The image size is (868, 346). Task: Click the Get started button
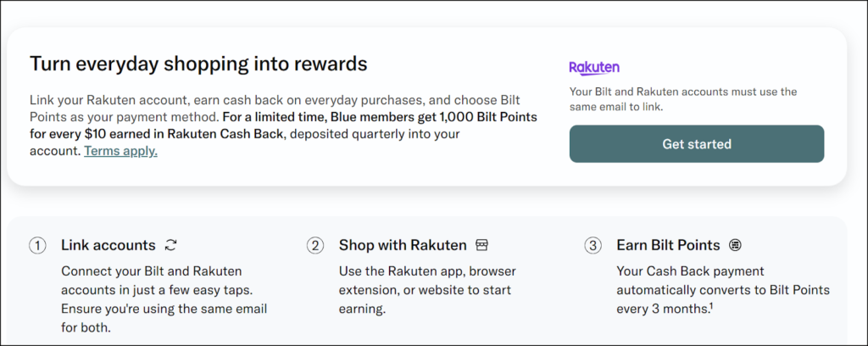[696, 144]
